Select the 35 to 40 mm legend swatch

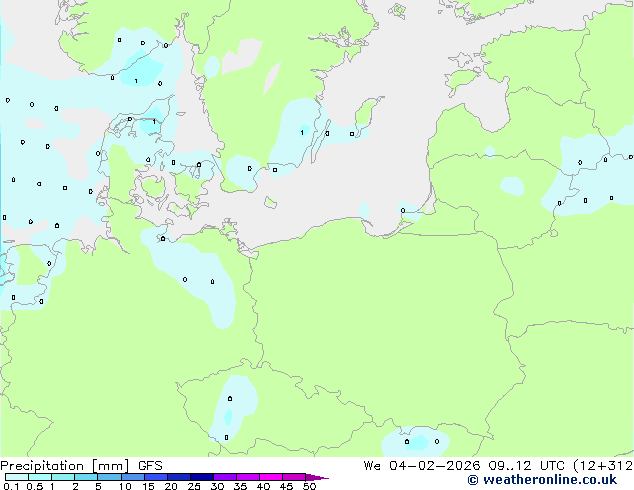248,477
